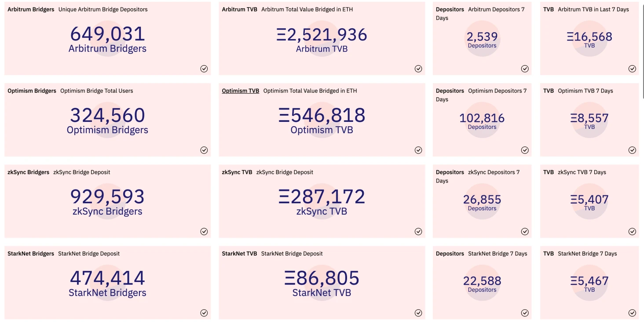Image resolution: width=644 pixels, height=322 pixels.
Task: Click the 102,816 Optimism Depositors value
Action: pyautogui.click(x=482, y=118)
